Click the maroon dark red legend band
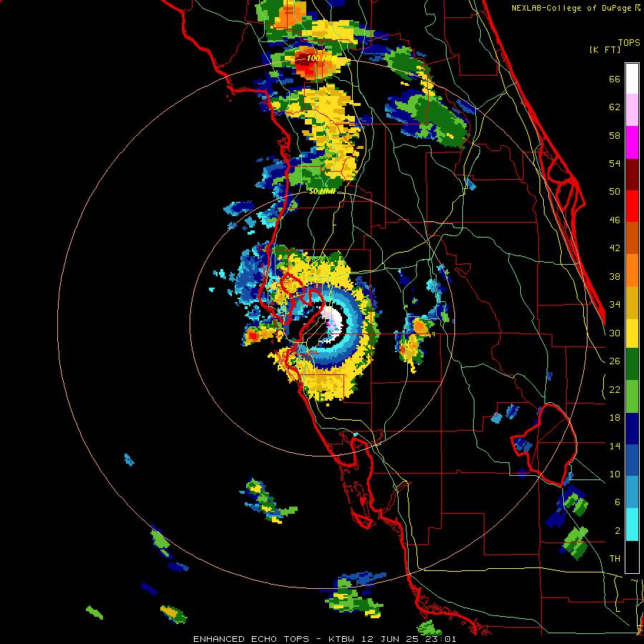This screenshot has height=644, width=644. (632, 174)
